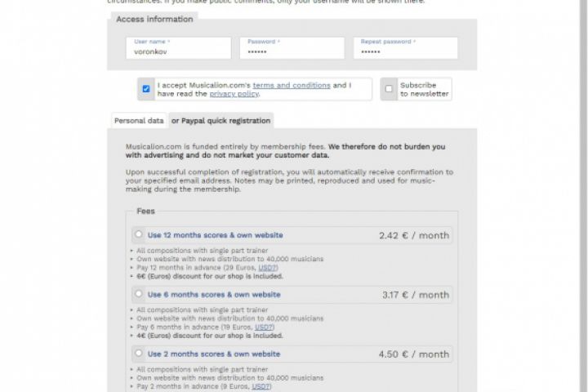Switch to Paypal quick registration tab
The height and width of the screenshot is (392, 588).
[x=220, y=121]
